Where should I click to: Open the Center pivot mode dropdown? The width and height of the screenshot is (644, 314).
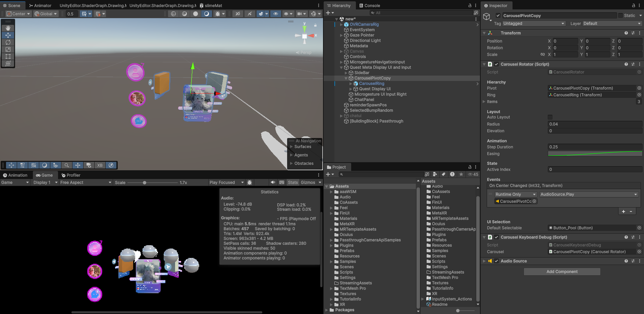[18, 14]
